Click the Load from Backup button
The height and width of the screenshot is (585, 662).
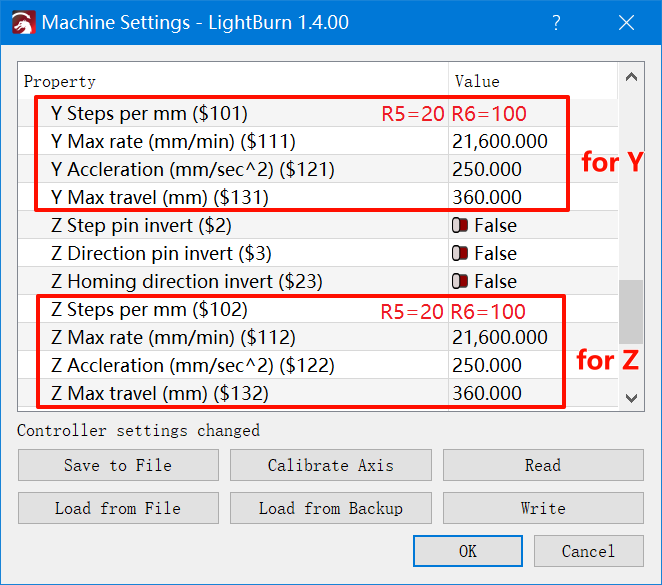[331, 508]
